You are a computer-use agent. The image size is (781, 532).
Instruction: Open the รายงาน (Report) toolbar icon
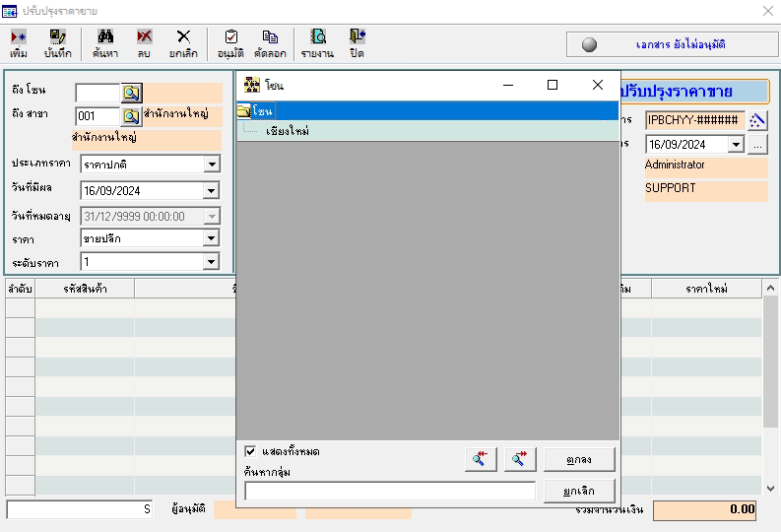tap(317, 43)
